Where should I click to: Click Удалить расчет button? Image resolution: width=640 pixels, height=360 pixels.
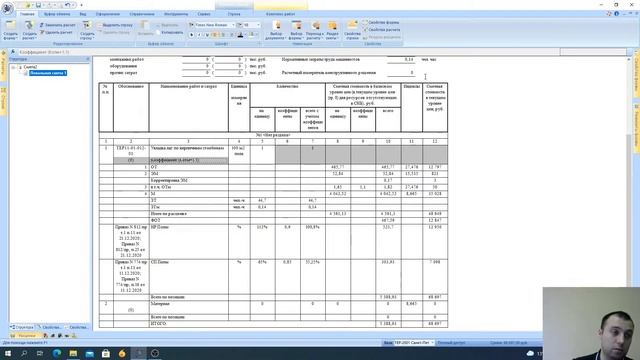click(56, 32)
